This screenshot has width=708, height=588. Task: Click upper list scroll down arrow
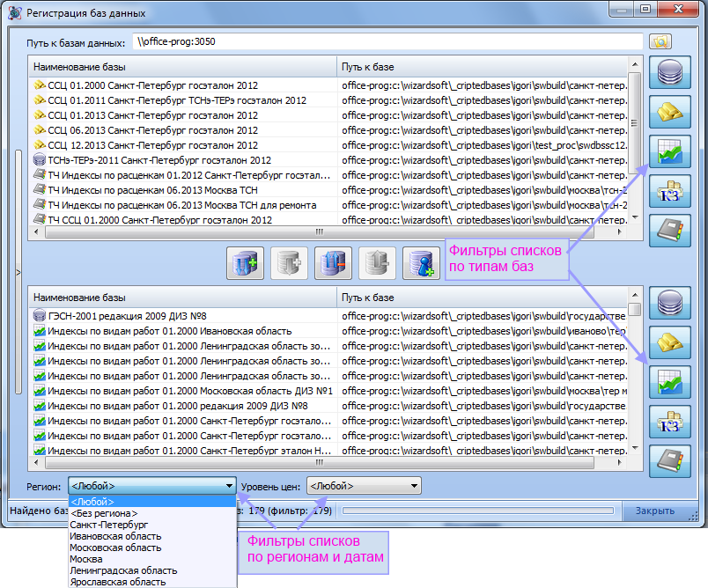635,217
